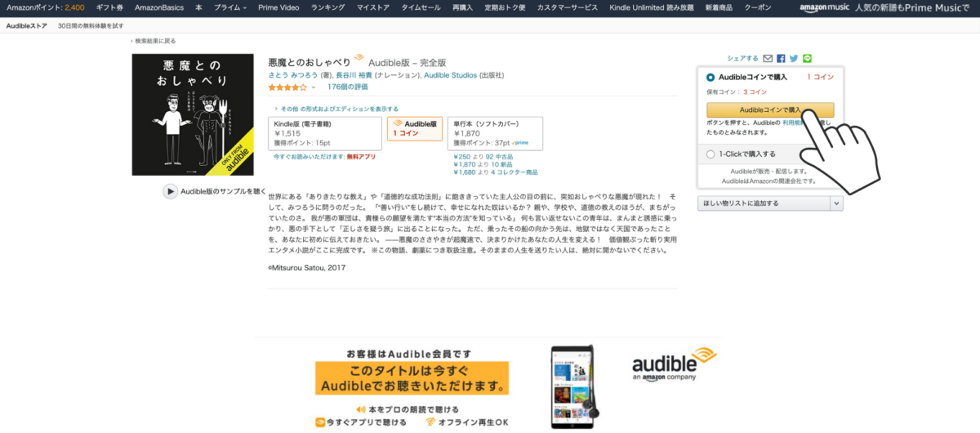Select the 1-Clickで購入する radio option
The image size is (980, 433).
pos(710,154)
